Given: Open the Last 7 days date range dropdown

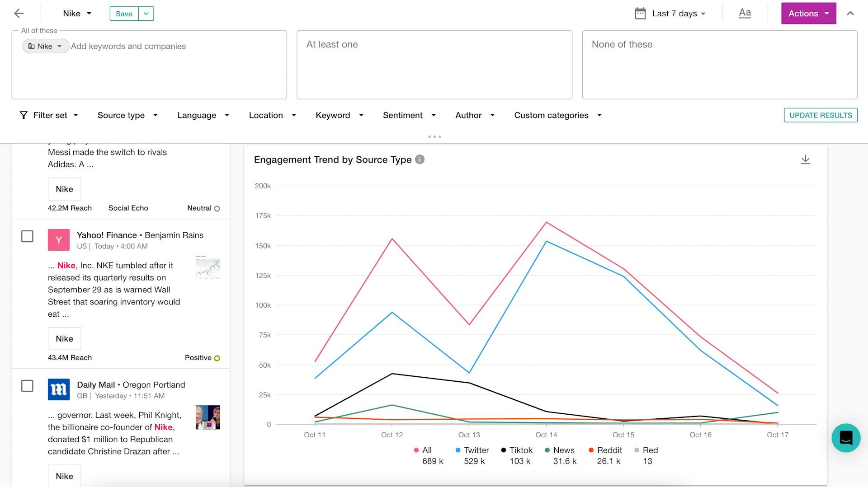Looking at the screenshot, I should (x=679, y=14).
